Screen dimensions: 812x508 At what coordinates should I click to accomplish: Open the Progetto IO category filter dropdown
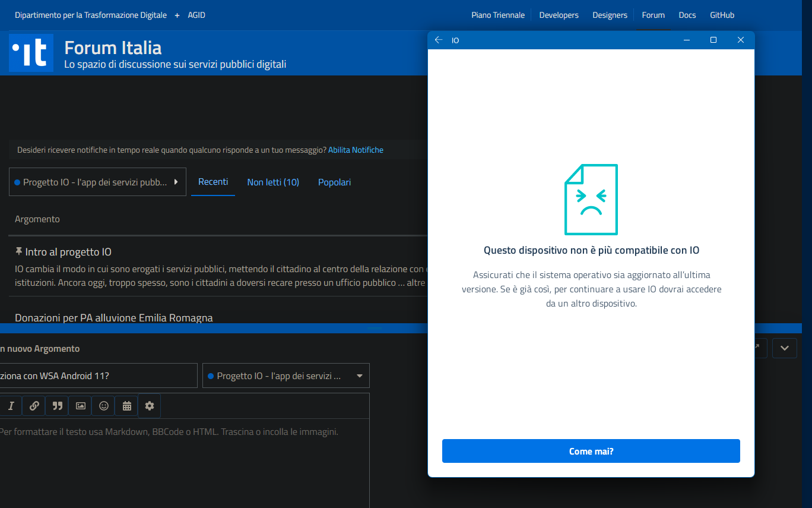(x=97, y=182)
